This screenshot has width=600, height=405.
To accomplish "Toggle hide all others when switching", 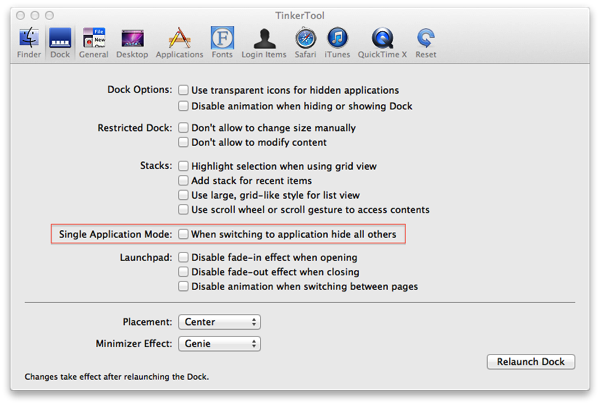I will pos(183,235).
